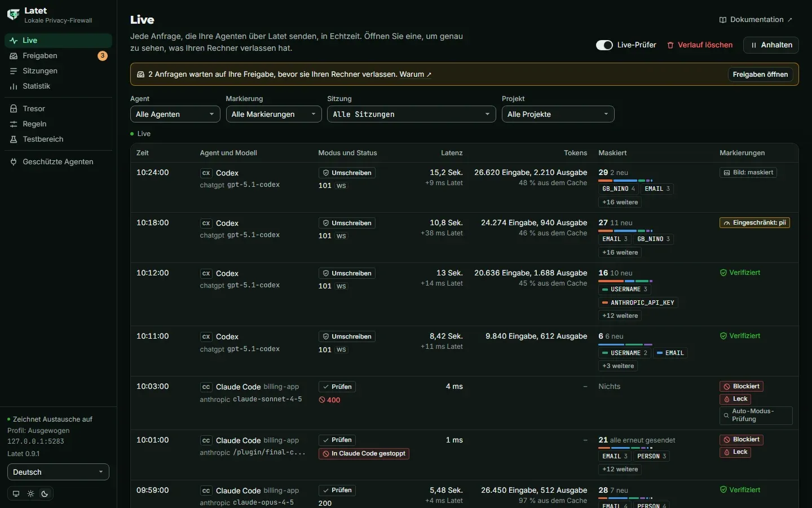The image size is (812, 508).
Task: Toggle the Live-Prüfer switch
Action: (x=604, y=45)
